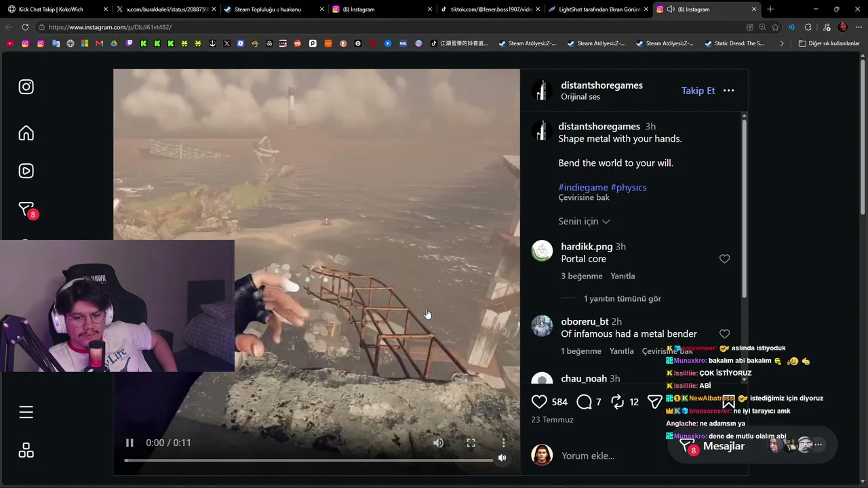Like the post with 584 likes

(x=539, y=402)
